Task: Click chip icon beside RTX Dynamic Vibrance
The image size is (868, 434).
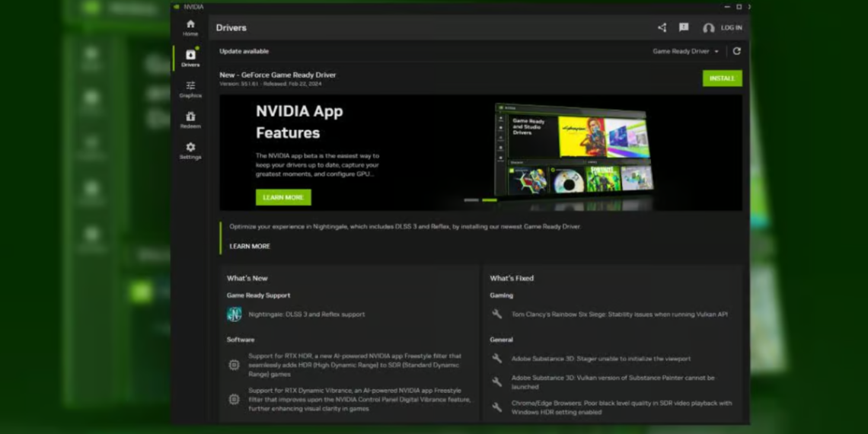Action: point(235,399)
